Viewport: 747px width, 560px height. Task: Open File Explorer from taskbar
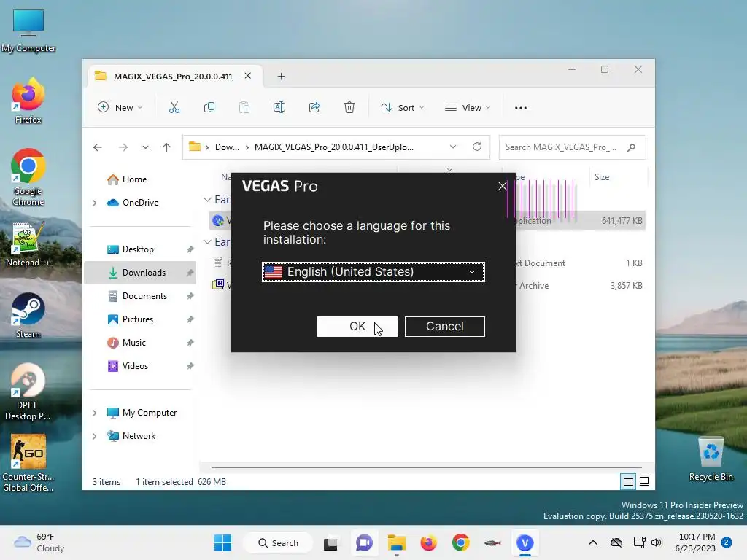(x=396, y=542)
